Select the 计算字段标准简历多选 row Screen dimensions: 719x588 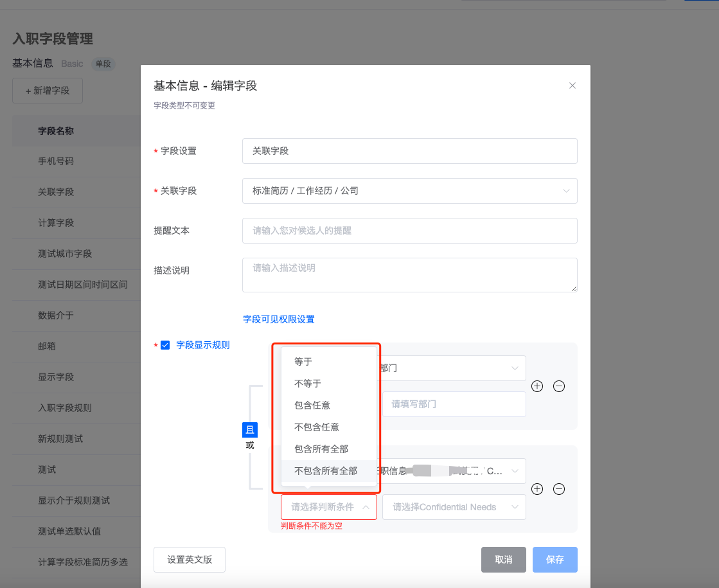click(x=76, y=562)
